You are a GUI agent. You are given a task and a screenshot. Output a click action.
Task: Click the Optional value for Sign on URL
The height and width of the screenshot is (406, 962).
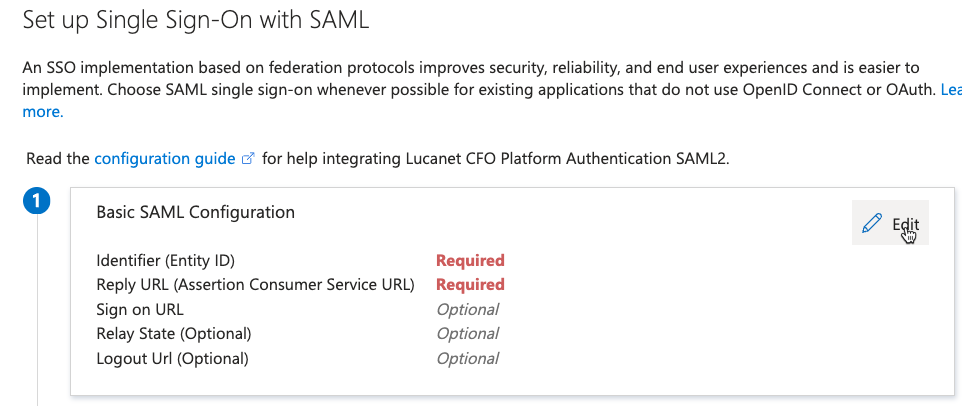pyautogui.click(x=467, y=309)
